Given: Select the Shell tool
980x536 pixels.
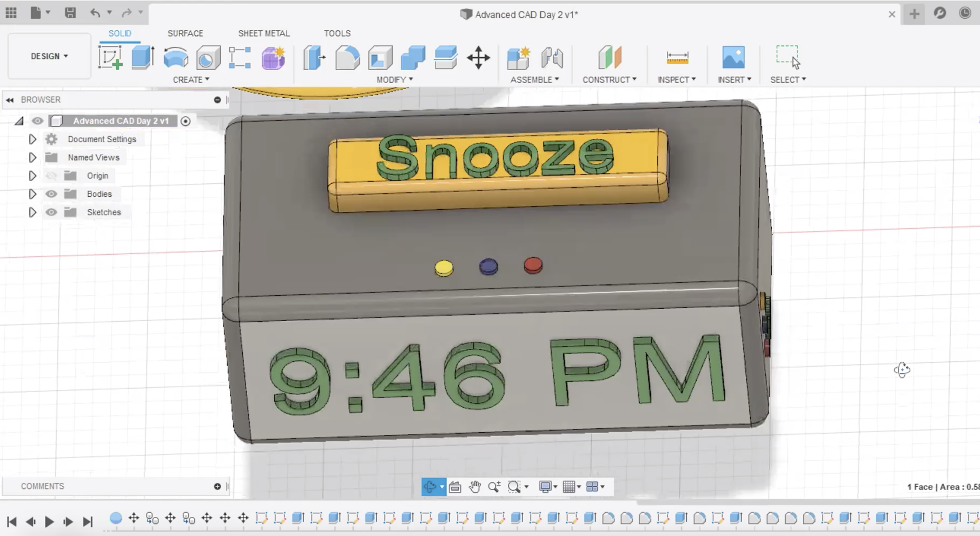Looking at the screenshot, I should coord(380,57).
